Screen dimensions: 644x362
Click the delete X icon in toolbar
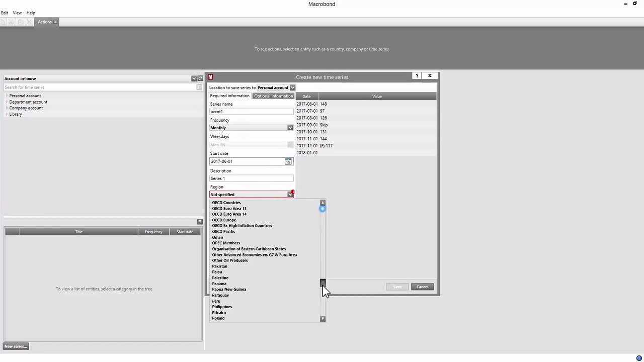(x=29, y=22)
